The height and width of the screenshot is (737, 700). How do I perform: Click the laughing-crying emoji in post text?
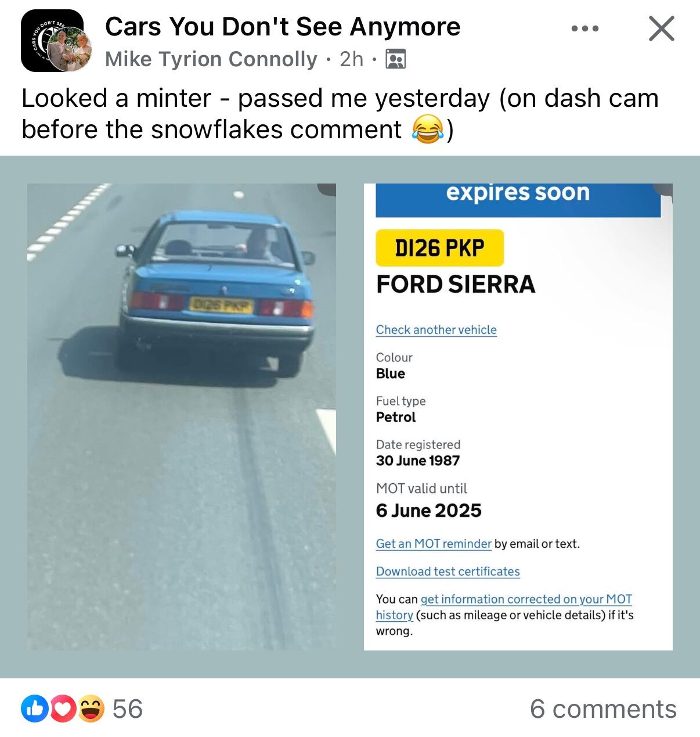pos(428,130)
